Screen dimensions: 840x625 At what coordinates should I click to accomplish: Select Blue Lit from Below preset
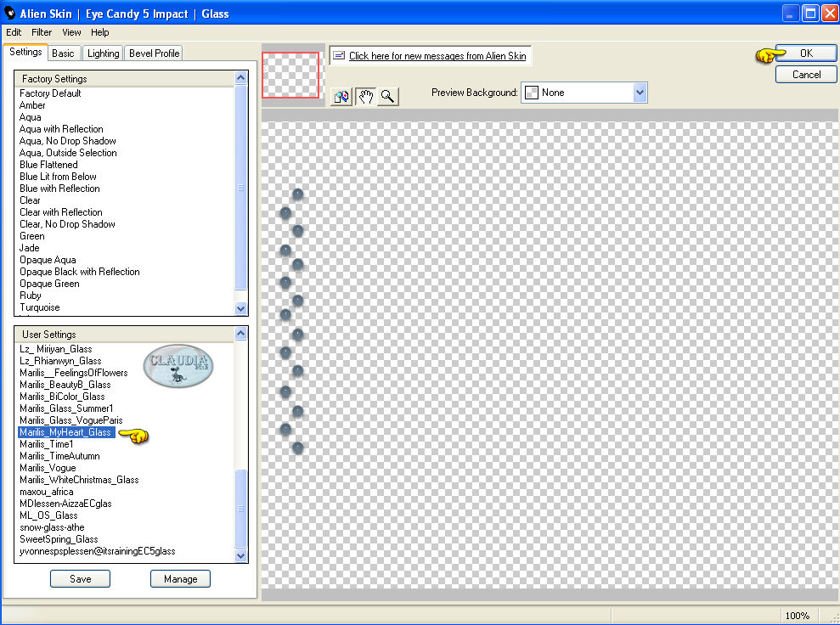coord(58,176)
